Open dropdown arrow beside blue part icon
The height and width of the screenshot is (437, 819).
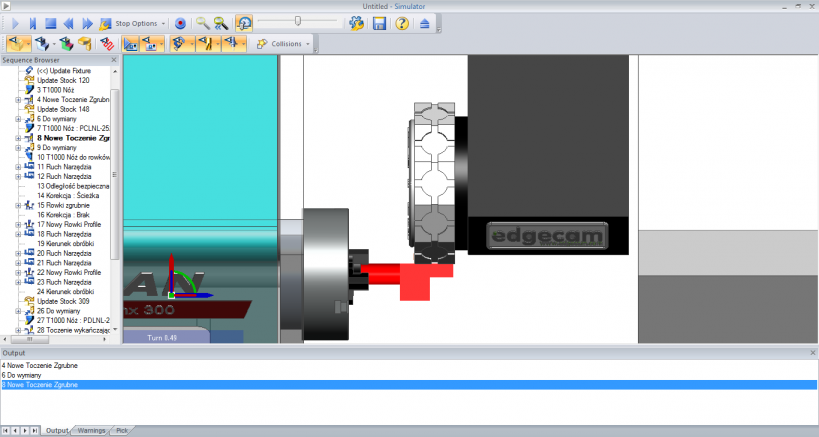[x=54, y=44]
